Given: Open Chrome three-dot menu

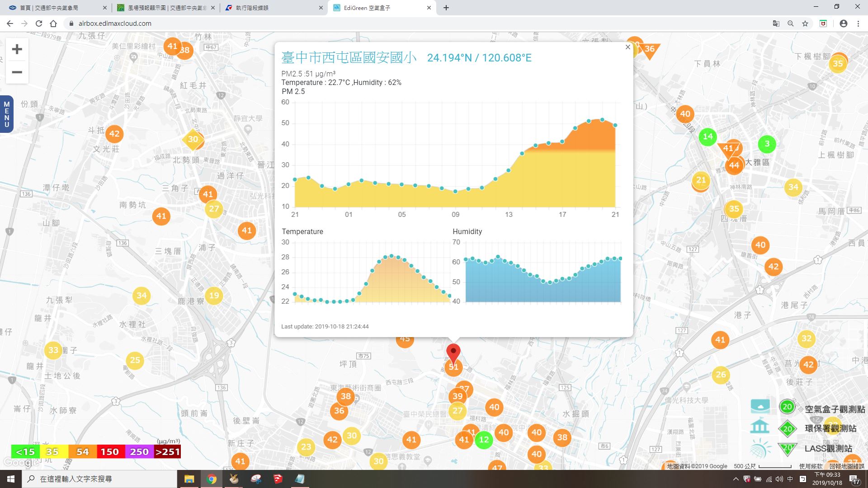Looking at the screenshot, I should click(x=858, y=23).
